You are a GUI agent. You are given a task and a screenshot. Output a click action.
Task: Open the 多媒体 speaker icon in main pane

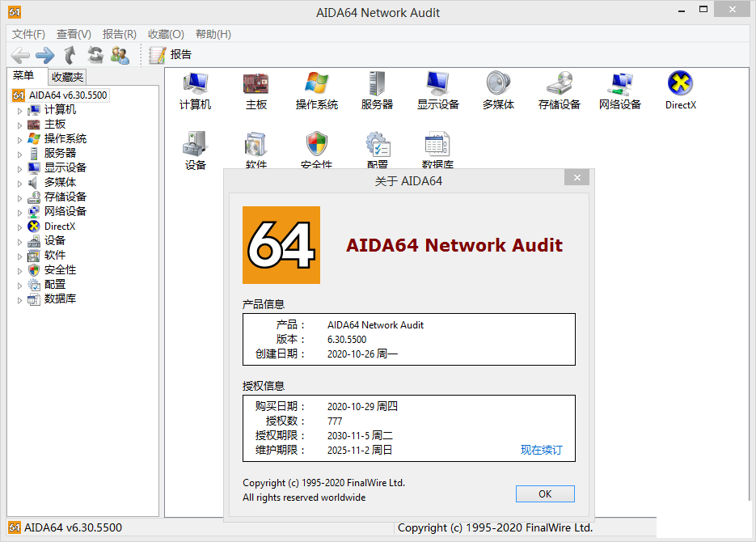tap(499, 91)
